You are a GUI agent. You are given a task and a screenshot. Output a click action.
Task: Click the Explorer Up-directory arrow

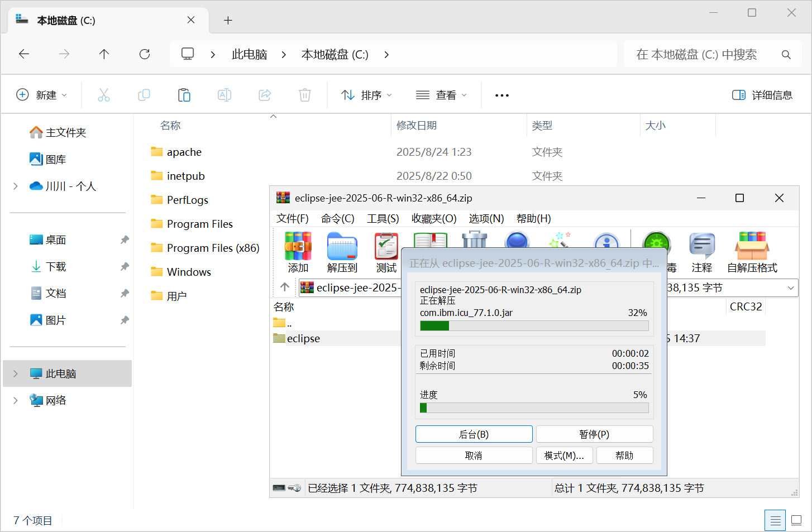coord(104,54)
